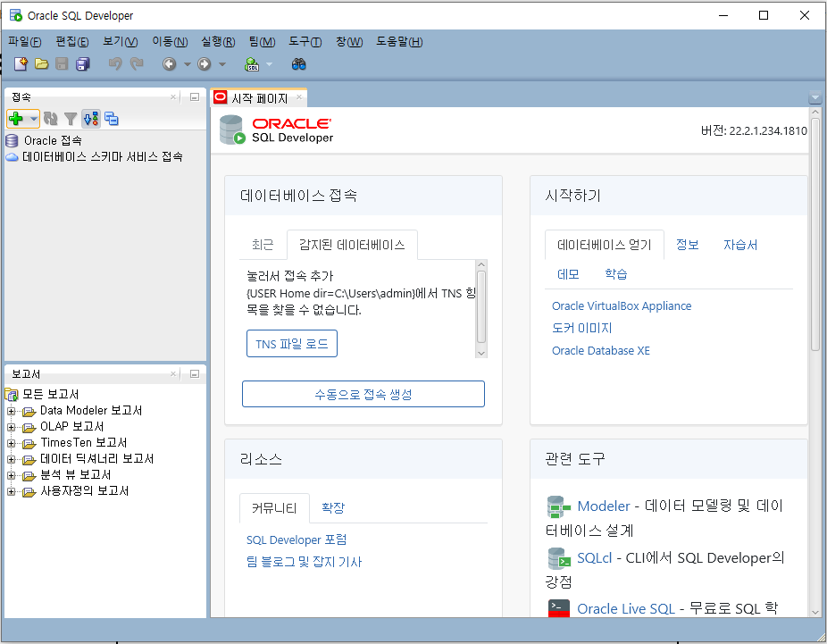Open the SQL Developer 포럼 link
The width and height of the screenshot is (827, 644).
coord(297,540)
